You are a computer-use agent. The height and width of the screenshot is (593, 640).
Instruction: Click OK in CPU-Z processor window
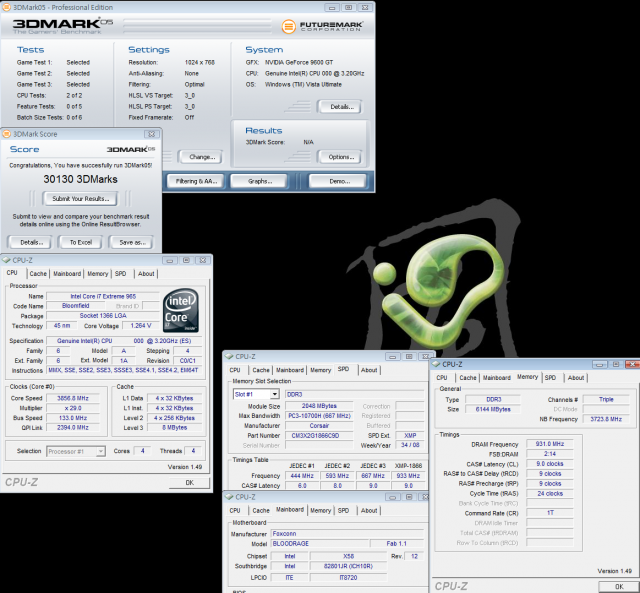pos(189,483)
